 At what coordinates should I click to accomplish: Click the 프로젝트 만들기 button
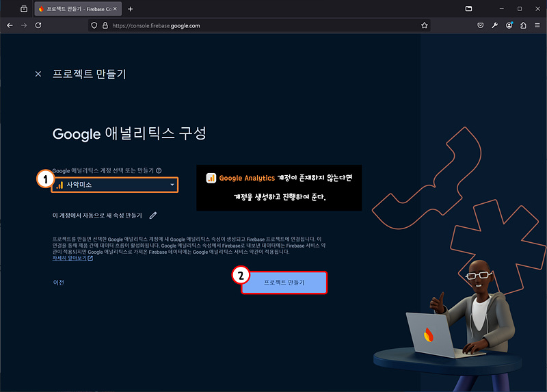284,283
